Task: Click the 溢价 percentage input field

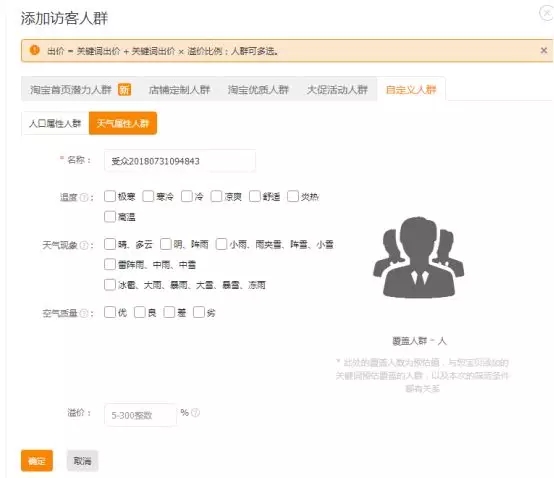Action: coord(140,415)
